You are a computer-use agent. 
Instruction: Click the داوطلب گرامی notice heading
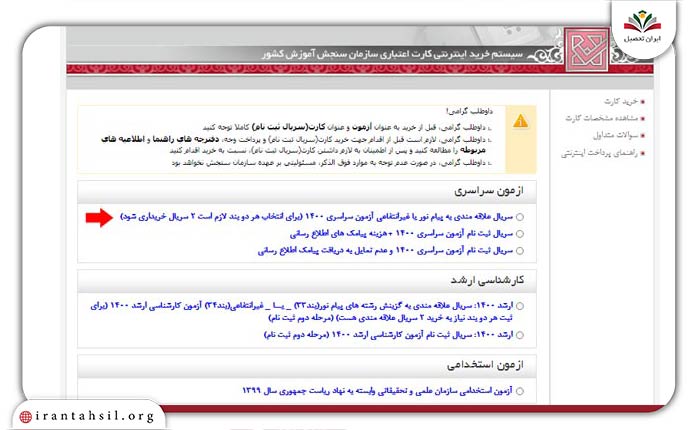(x=469, y=111)
